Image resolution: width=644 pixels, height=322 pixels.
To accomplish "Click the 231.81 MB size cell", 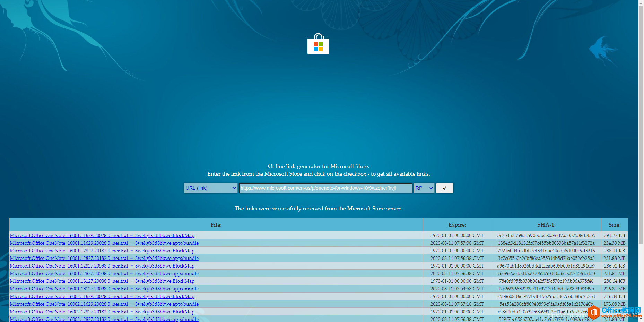I will (x=615, y=273).
